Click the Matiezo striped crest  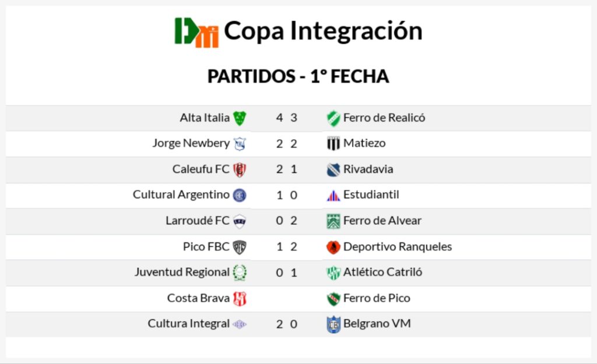[333, 144]
